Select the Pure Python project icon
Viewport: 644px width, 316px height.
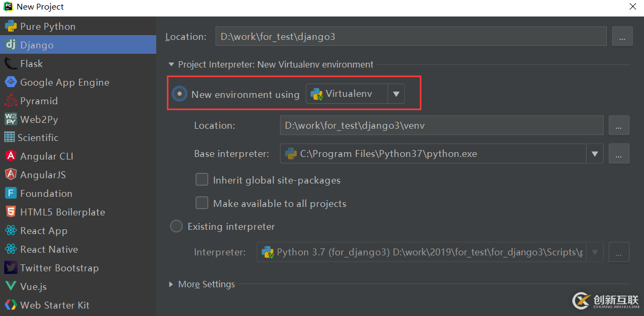pyautogui.click(x=10, y=26)
